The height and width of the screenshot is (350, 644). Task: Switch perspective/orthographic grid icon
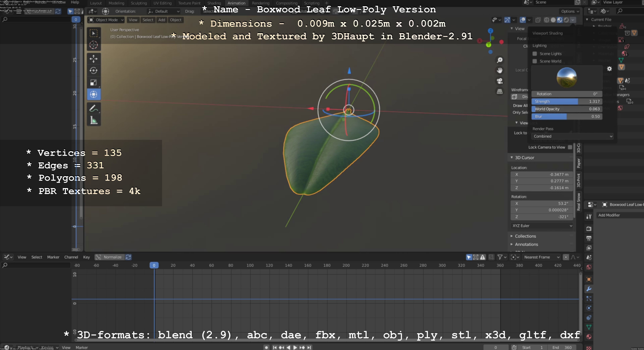coord(499,92)
